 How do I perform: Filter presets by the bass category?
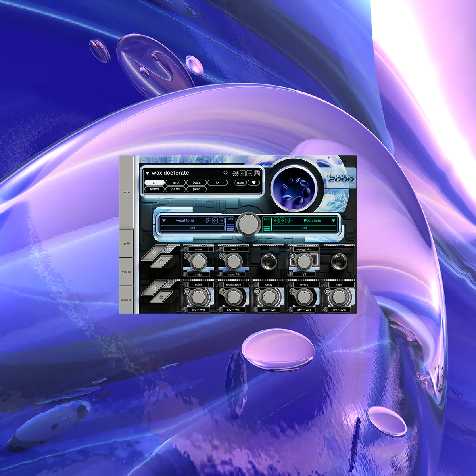point(197,182)
